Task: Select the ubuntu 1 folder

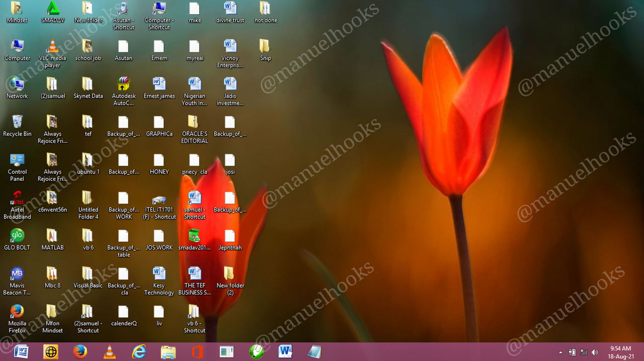Action: pos(88,164)
